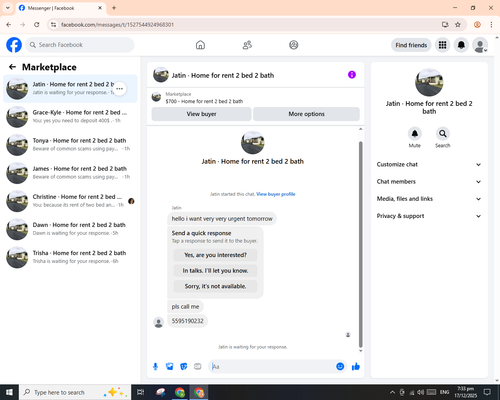Attach a photo using image icon
The height and width of the screenshot is (400, 500).
pos(170,367)
